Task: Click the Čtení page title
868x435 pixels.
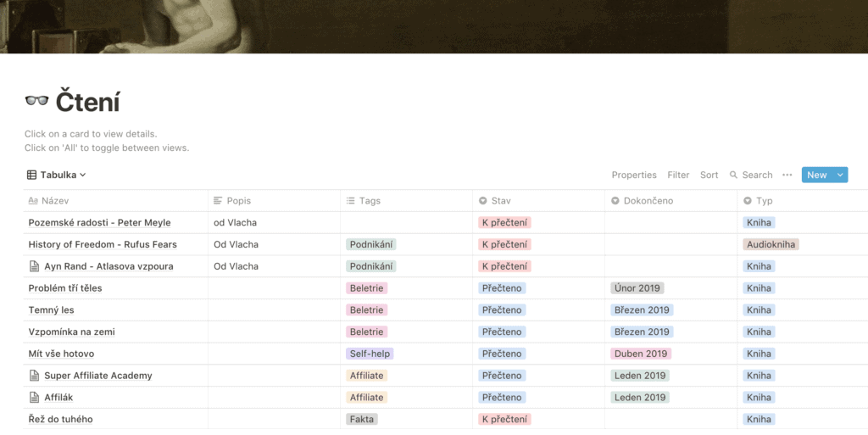Action: tap(87, 102)
